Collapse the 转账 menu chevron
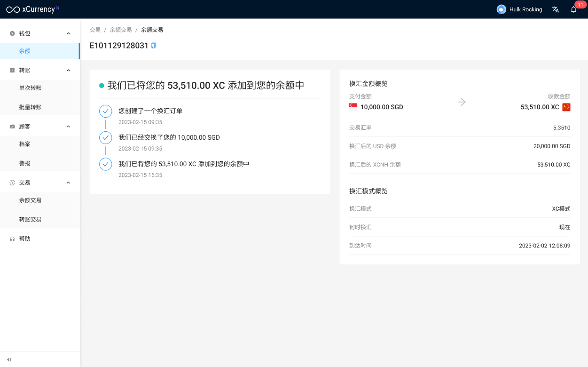The height and width of the screenshot is (367, 588). click(68, 70)
